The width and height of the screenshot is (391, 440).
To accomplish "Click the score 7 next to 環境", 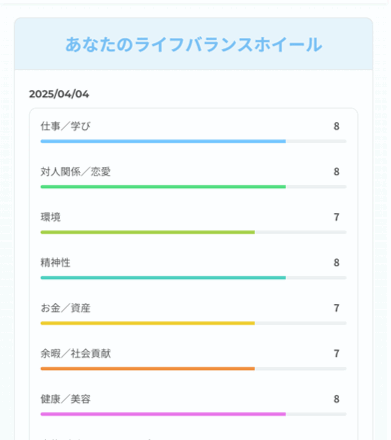I will point(336,217).
